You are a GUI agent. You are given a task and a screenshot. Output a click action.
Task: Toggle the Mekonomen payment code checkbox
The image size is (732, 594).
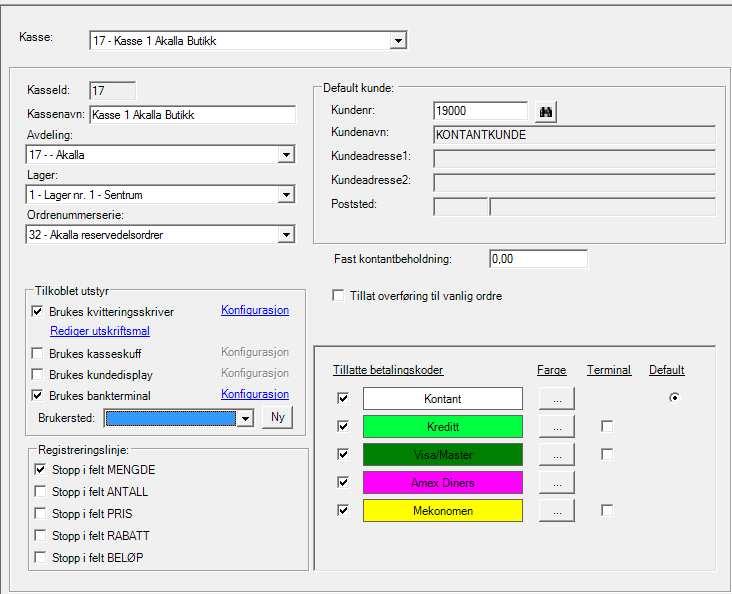(343, 510)
